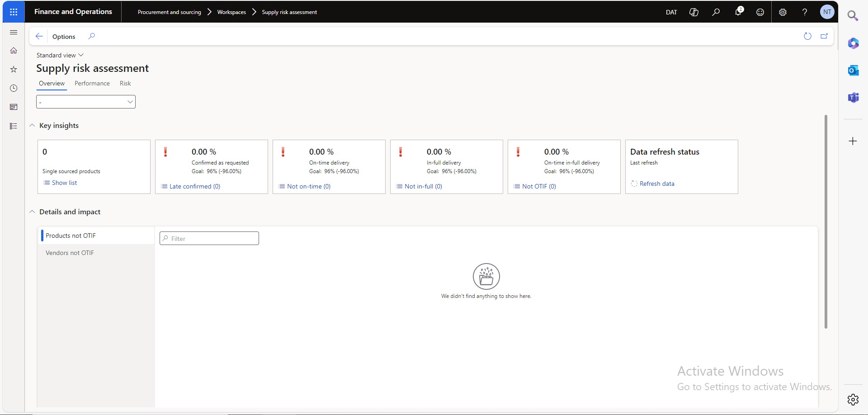Expand the Standard view dropdown
This screenshot has height=415, width=868.
[60, 55]
